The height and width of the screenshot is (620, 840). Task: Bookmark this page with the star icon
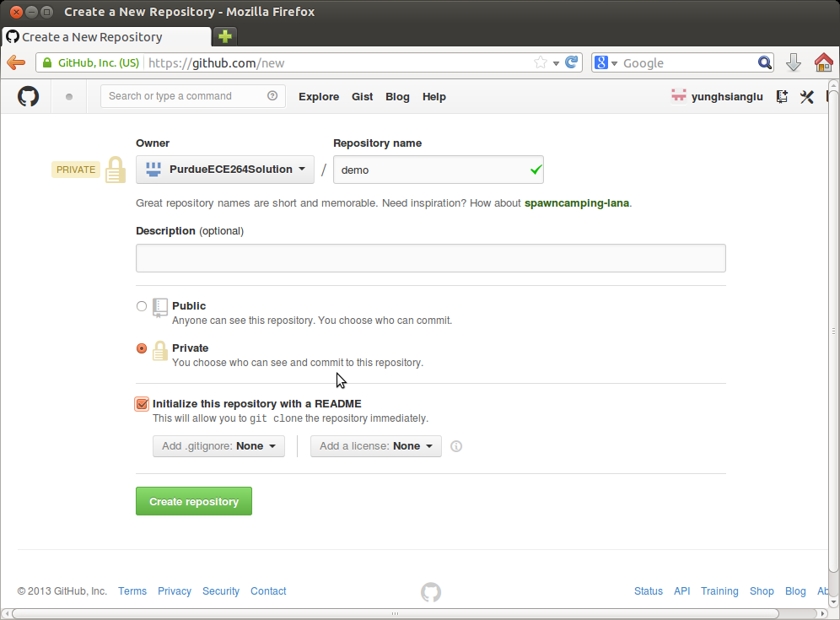(541, 62)
